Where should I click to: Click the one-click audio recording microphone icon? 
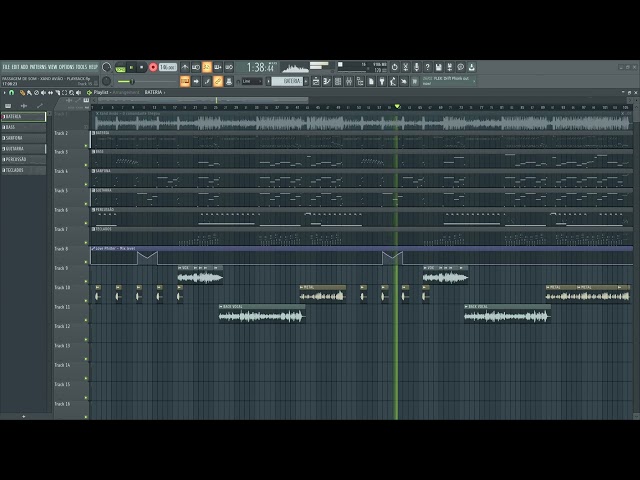coord(417,67)
